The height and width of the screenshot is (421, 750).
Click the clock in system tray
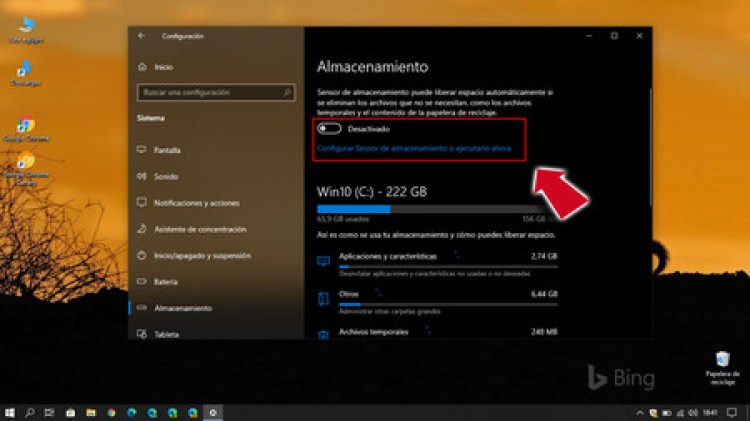point(708,412)
